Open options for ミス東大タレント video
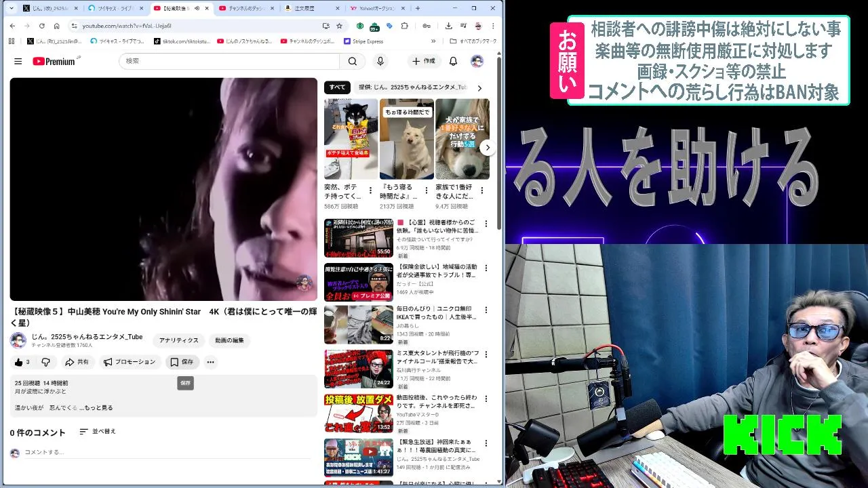868x488 pixels. (486, 354)
